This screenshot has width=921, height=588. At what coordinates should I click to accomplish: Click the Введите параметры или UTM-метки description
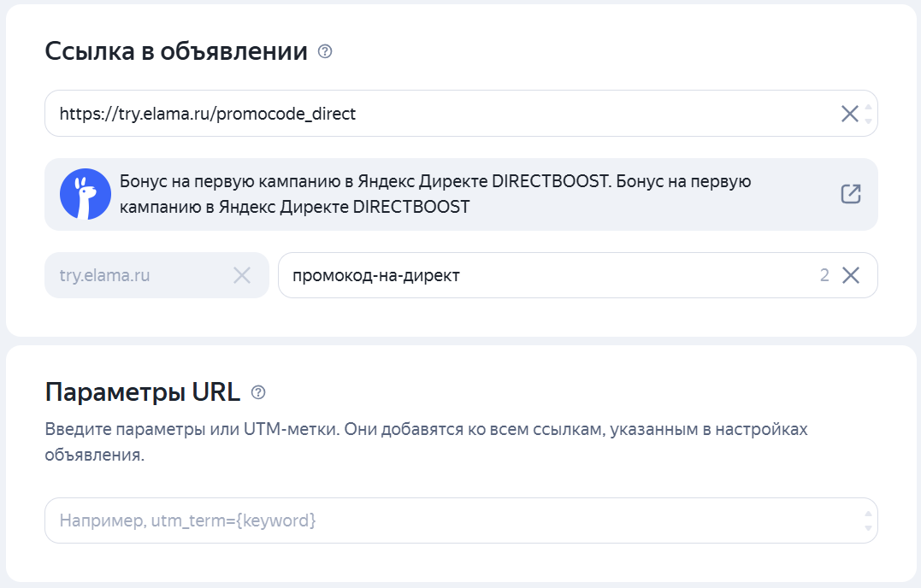point(427,442)
